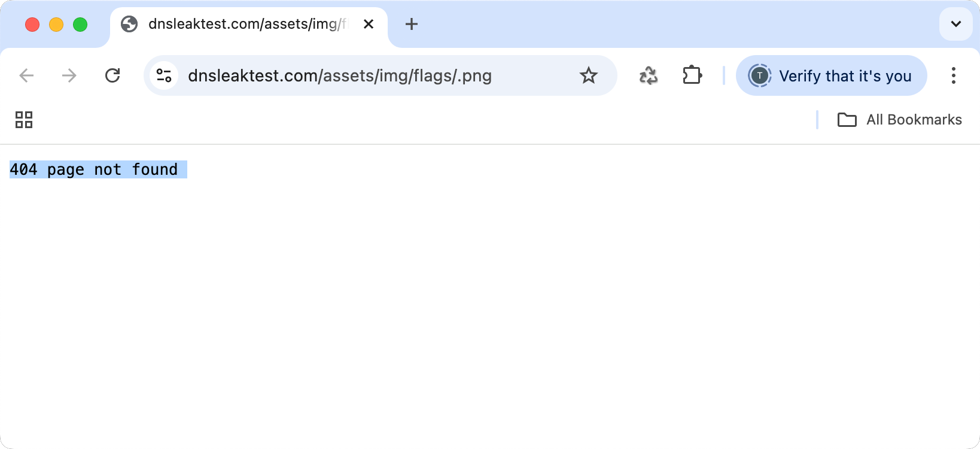Open the Extensions puzzle icon
The width and height of the screenshot is (980, 449).
692,75
